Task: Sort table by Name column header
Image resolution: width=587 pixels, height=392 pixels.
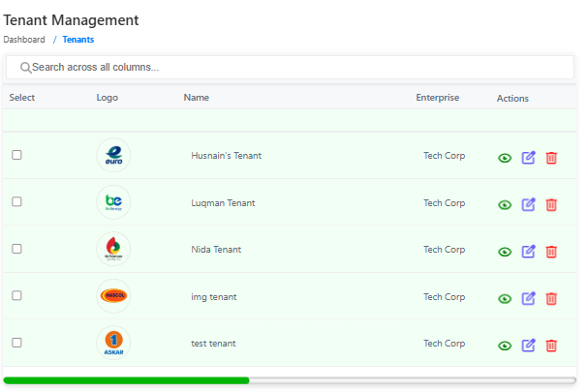Action: pos(197,98)
